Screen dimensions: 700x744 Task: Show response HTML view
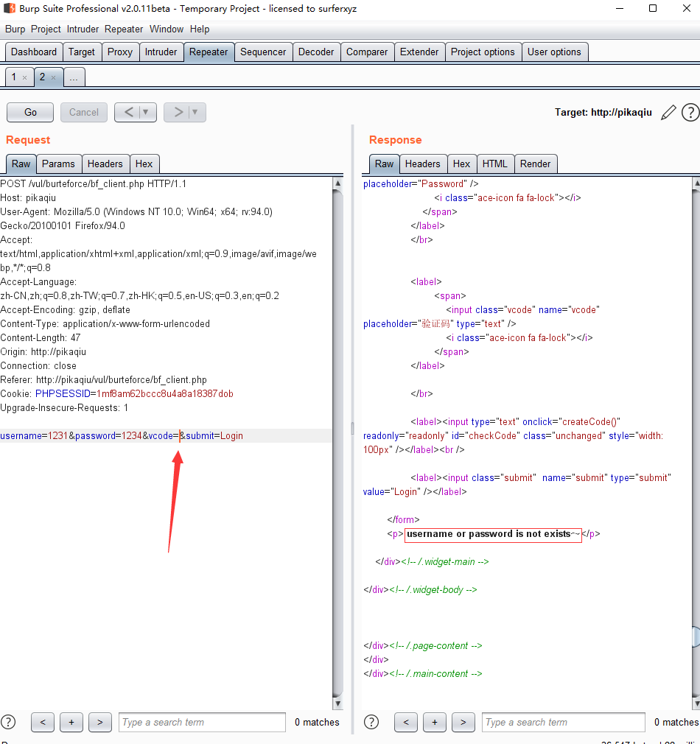click(x=495, y=164)
